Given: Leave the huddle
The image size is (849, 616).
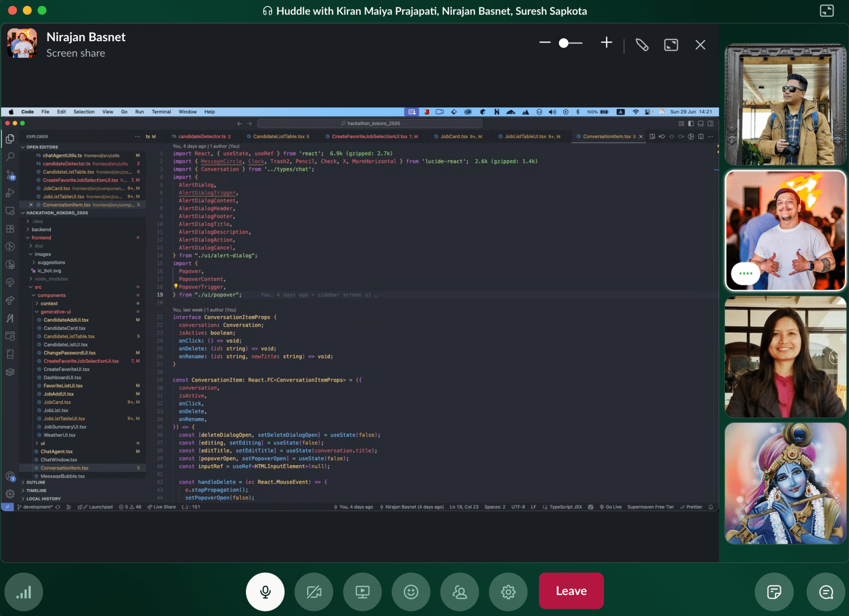Looking at the screenshot, I should coord(571,591).
